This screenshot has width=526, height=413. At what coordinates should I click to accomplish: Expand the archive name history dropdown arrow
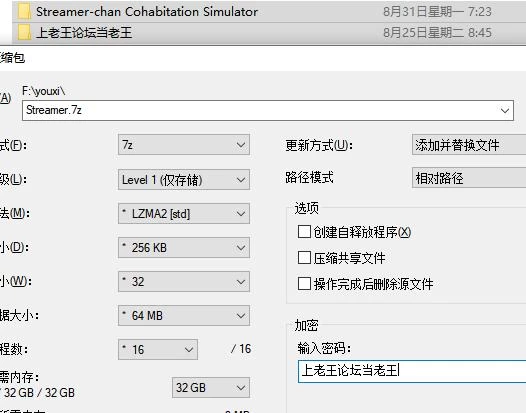click(x=505, y=110)
